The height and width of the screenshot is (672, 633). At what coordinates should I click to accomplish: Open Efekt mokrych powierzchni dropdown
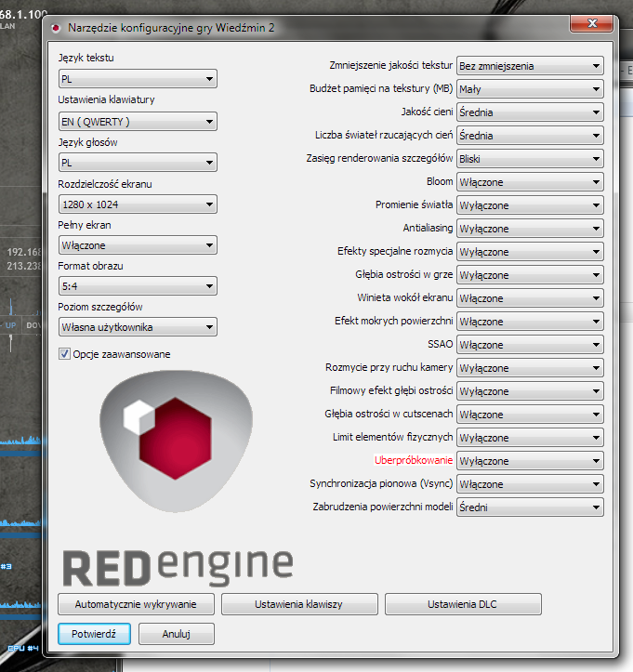[x=530, y=322]
